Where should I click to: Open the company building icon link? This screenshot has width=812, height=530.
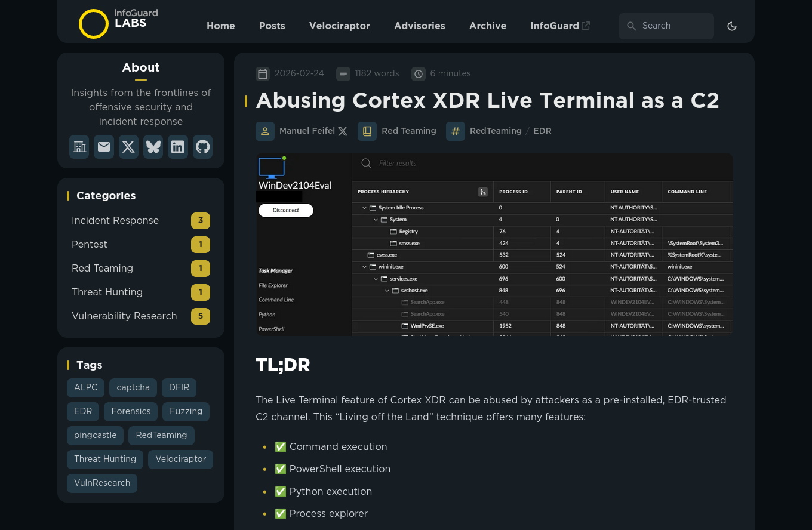coord(79,147)
